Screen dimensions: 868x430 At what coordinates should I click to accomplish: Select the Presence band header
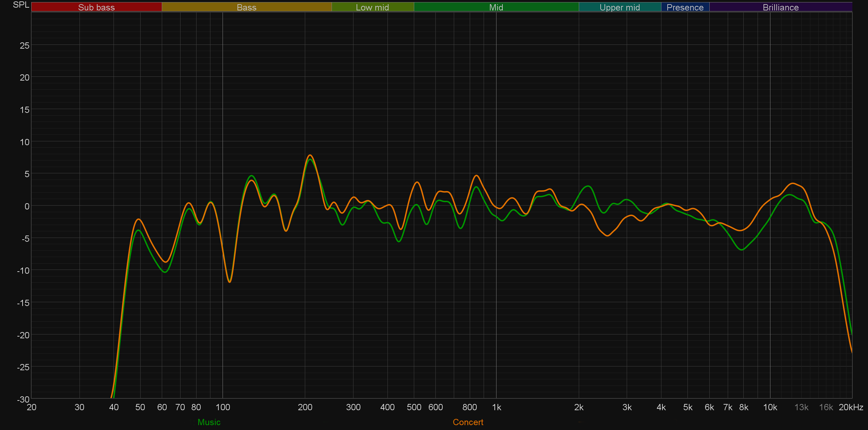click(685, 7)
